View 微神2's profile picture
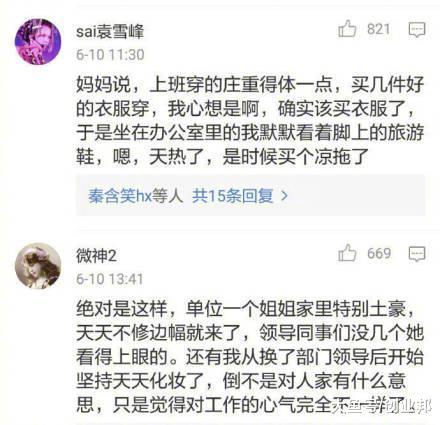Image resolution: width=440 pixels, height=425 pixels. pos(38,266)
